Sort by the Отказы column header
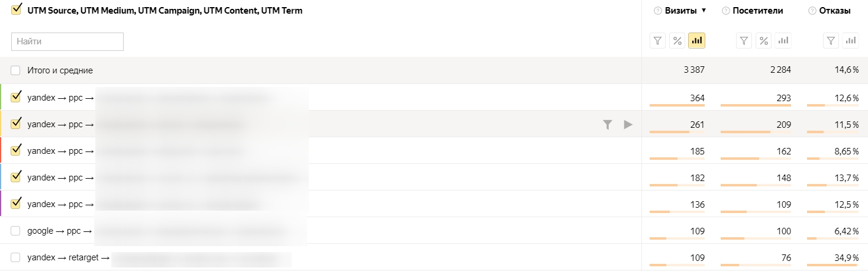Screen dimensions: 868x271 tap(835, 11)
